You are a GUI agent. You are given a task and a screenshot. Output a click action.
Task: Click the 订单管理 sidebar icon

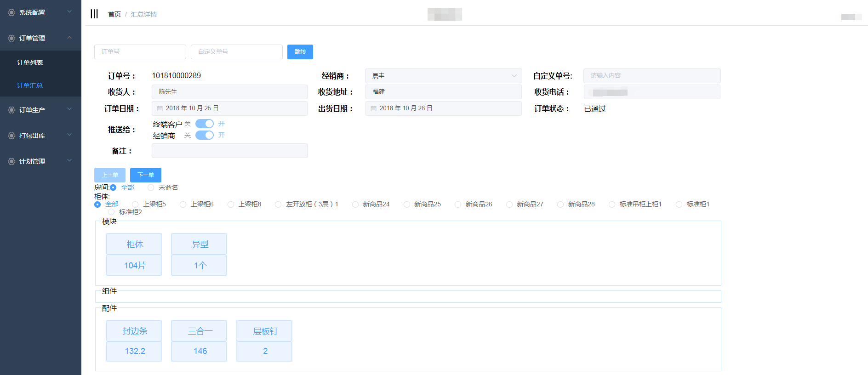click(x=11, y=38)
